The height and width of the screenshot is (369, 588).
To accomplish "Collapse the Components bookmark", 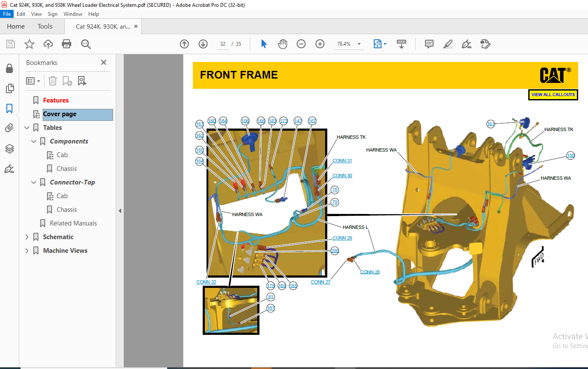I will [x=34, y=141].
